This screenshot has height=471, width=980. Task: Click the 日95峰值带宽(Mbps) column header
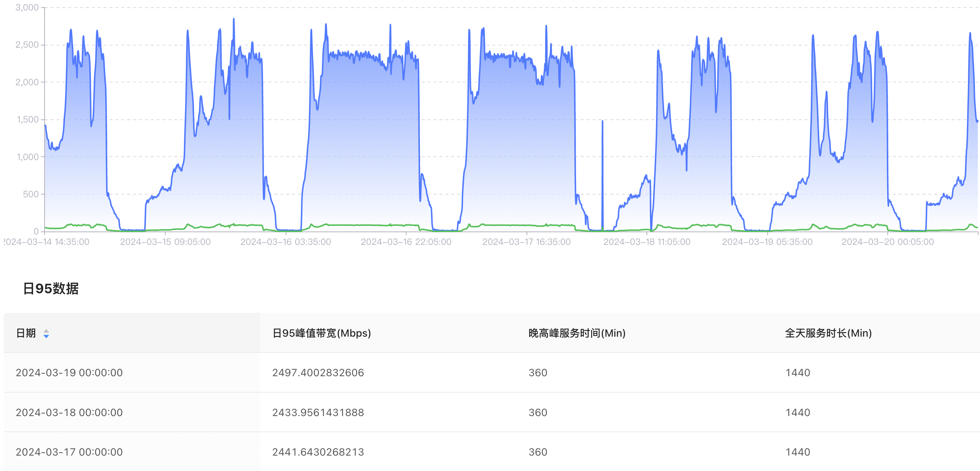click(321, 333)
